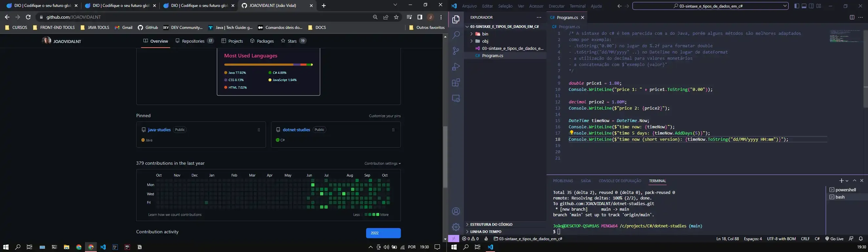Toggle Chrome side panel
The width and height of the screenshot is (868, 252).
[x=420, y=17]
